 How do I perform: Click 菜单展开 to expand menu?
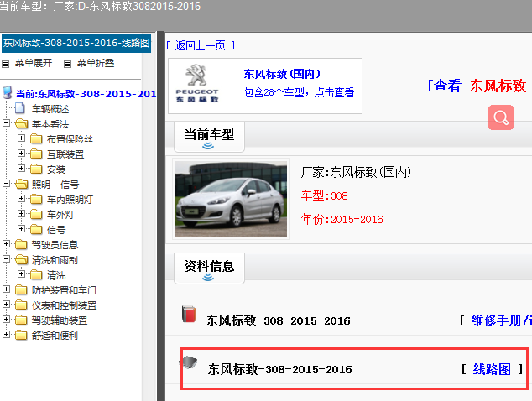point(34,63)
